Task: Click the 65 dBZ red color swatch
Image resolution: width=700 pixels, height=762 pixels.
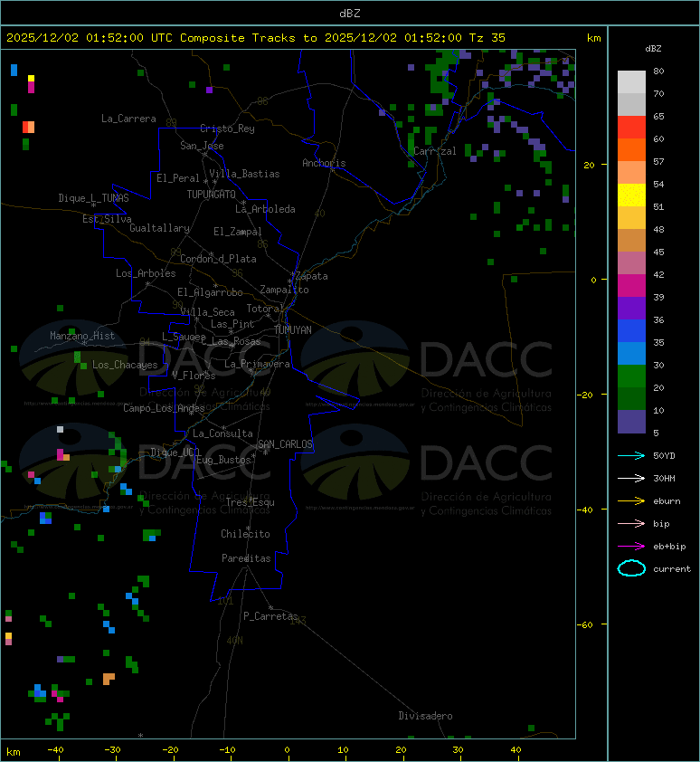Action: pos(631,128)
